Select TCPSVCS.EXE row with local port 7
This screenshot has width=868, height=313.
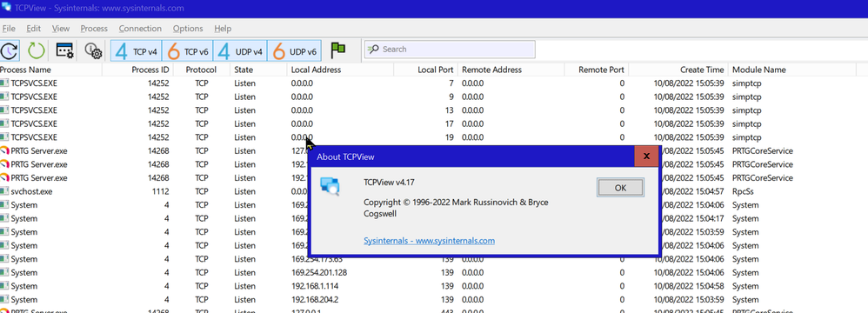tap(434, 83)
